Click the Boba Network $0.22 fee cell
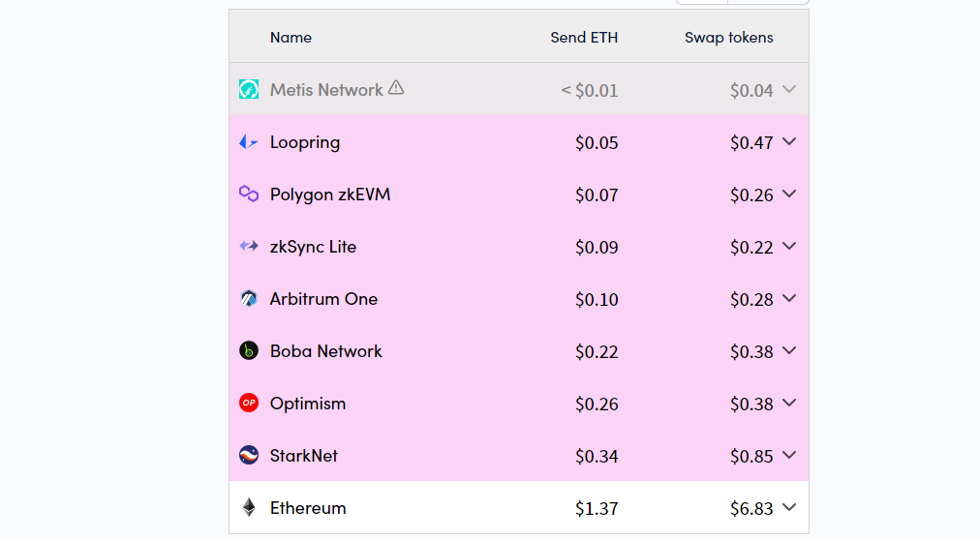The width and height of the screenshot is (980, 540). coord(597,352)
